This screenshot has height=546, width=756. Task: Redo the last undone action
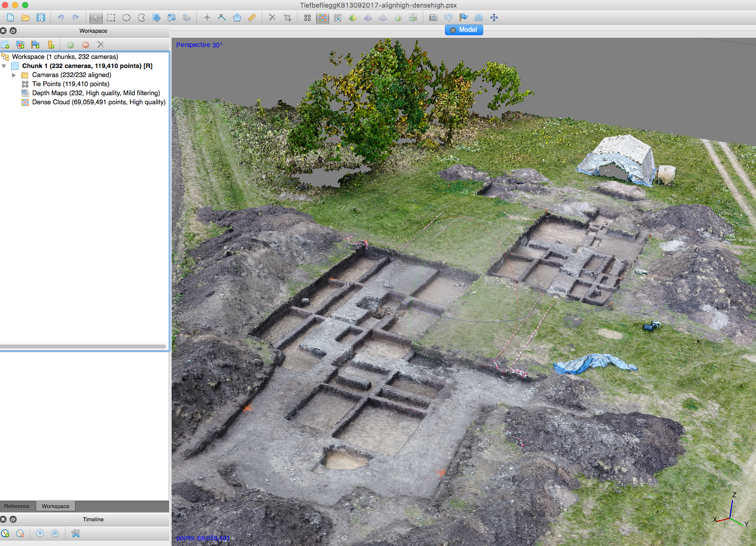pyautogui.click(x=75, y=18)
